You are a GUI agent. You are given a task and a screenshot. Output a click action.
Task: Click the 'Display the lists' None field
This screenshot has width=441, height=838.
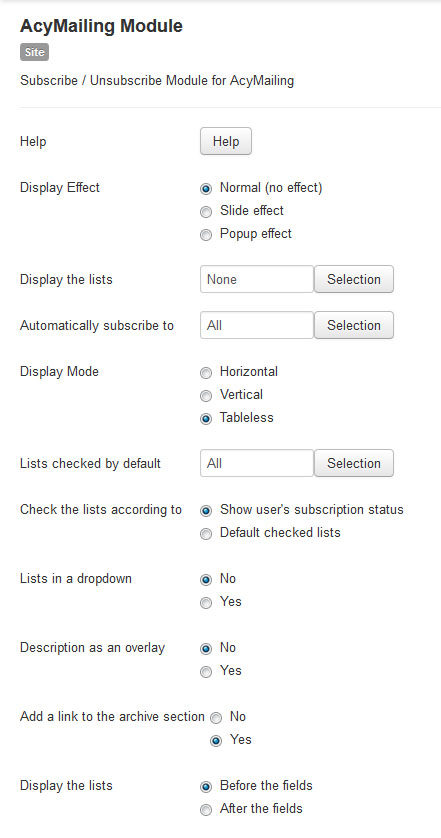(x=257, y=279)
